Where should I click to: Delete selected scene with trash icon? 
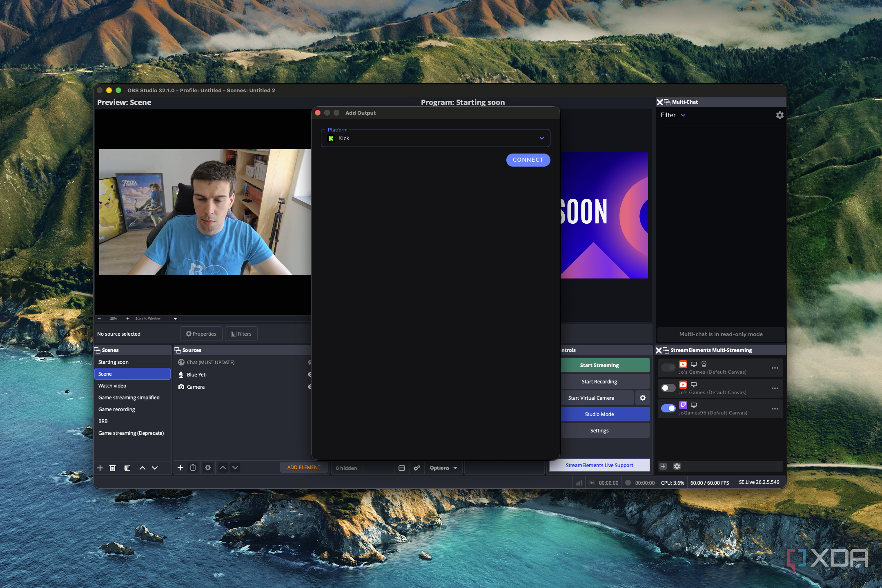[113, 468]
